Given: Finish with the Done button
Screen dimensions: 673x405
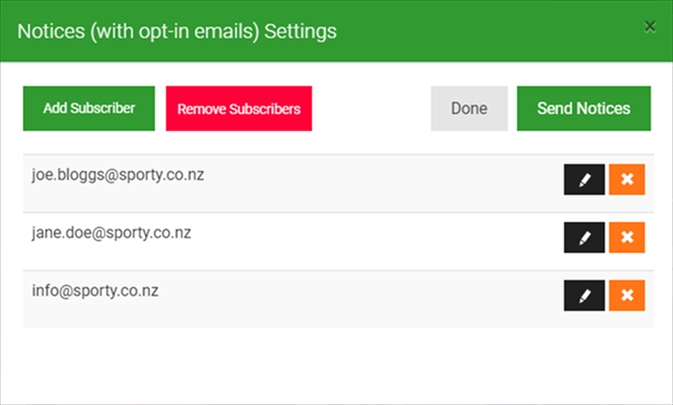Looking at the screenshot, I should pyautogui.click(x=469, y=109).
